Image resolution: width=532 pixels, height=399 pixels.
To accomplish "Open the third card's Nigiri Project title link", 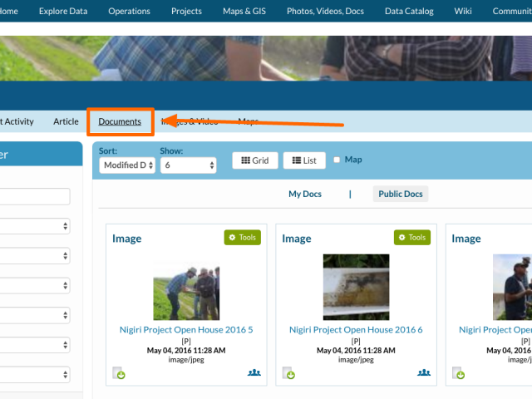I will [x=495, y=330].
